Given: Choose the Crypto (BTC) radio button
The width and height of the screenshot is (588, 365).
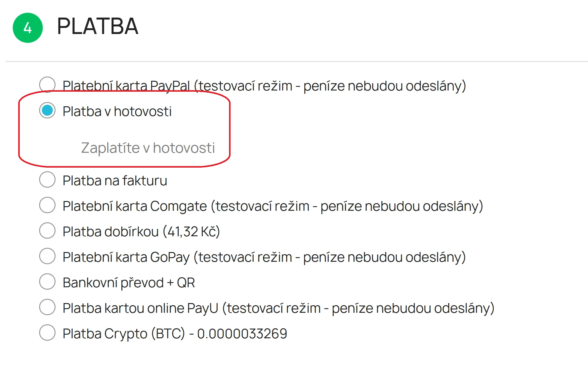Looking at the screenshot, I should [x=47, y=333].
